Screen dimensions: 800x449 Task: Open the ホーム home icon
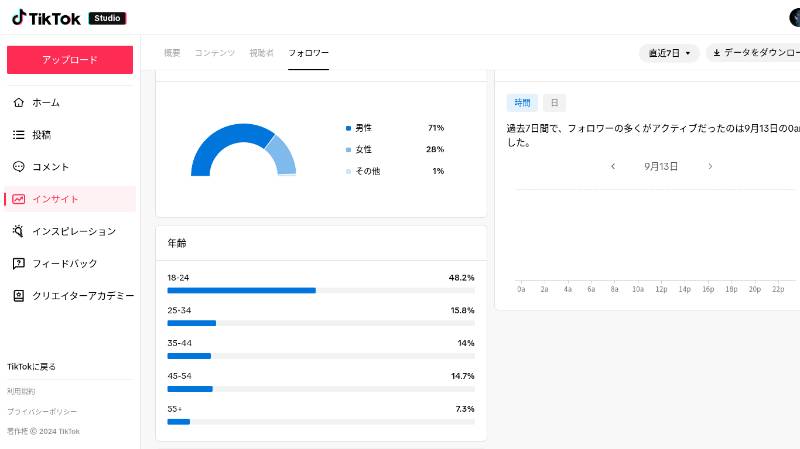coord(18,103)
